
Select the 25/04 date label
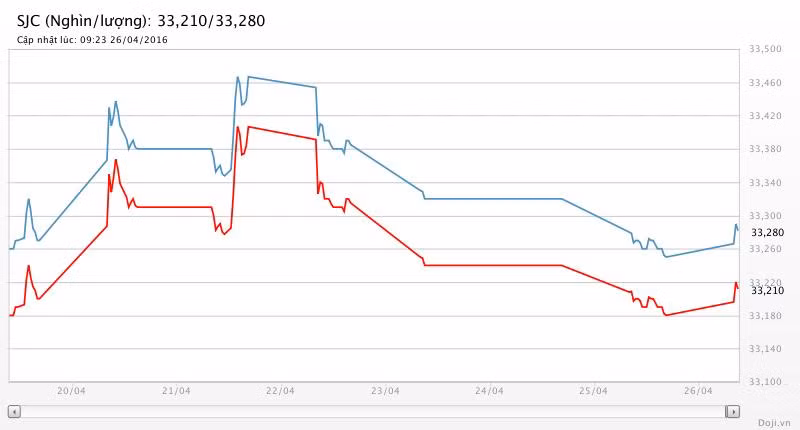click(592, 391)
